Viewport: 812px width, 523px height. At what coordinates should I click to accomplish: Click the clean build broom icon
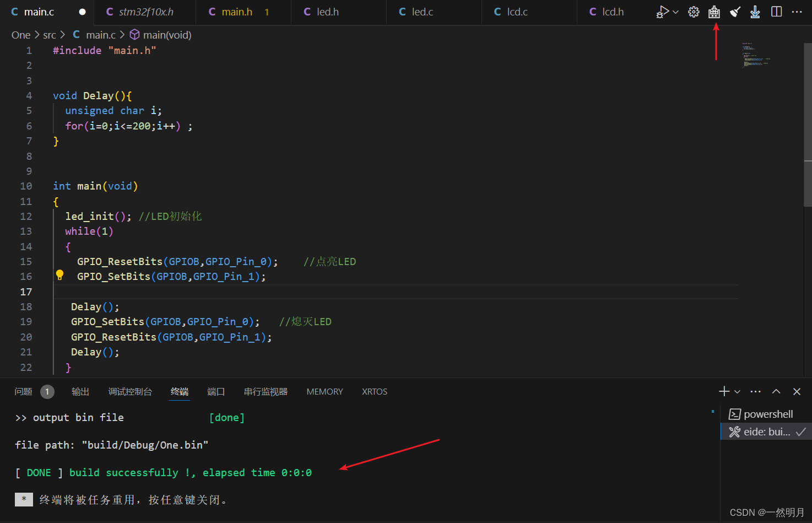tap(735, 12)
